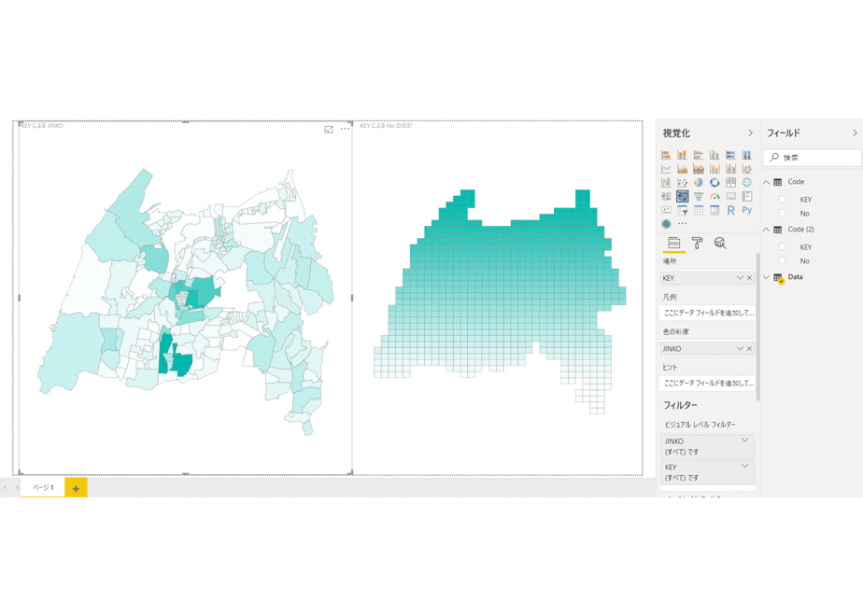Pick the Python visual icon
Viewport: 863px width, 616px height.
click(747, 210)
